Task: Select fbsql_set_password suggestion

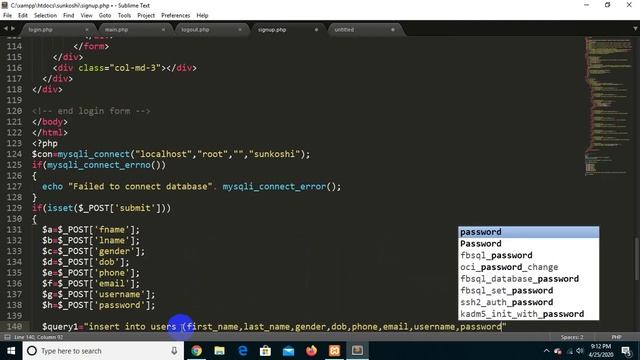Action: click(x=529, y=291)
